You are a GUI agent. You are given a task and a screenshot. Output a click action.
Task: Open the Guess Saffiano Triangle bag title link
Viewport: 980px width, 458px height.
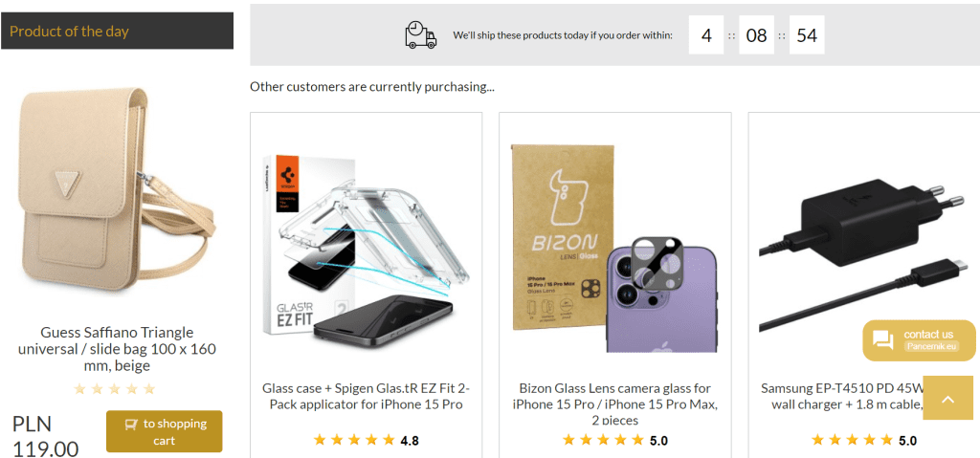point(117,349)
